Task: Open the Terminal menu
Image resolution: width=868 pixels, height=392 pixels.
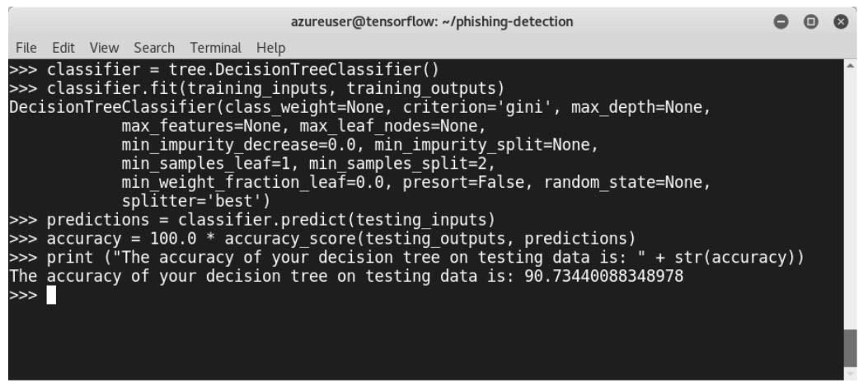Action: point(215,48)
